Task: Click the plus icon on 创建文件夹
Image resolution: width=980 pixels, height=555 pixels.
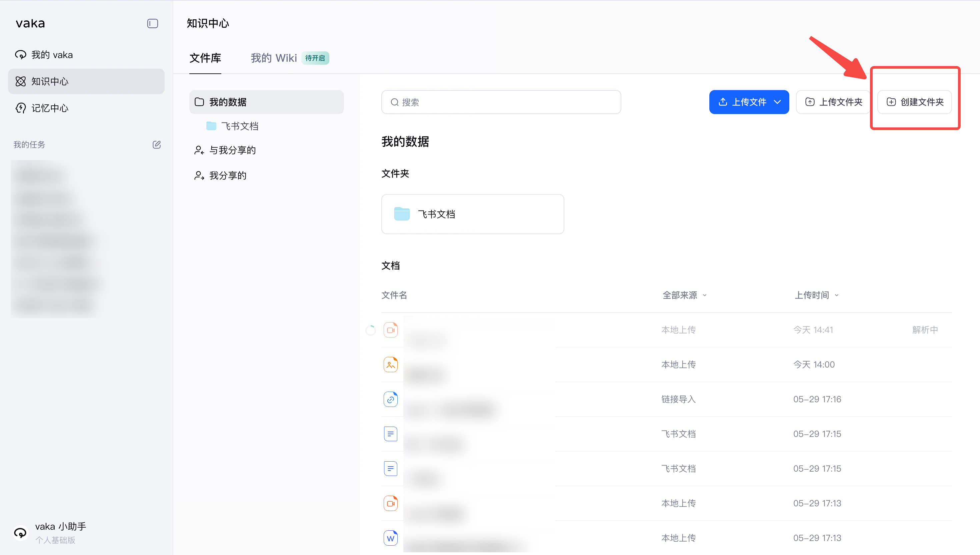Action: (x=891, y=102)
